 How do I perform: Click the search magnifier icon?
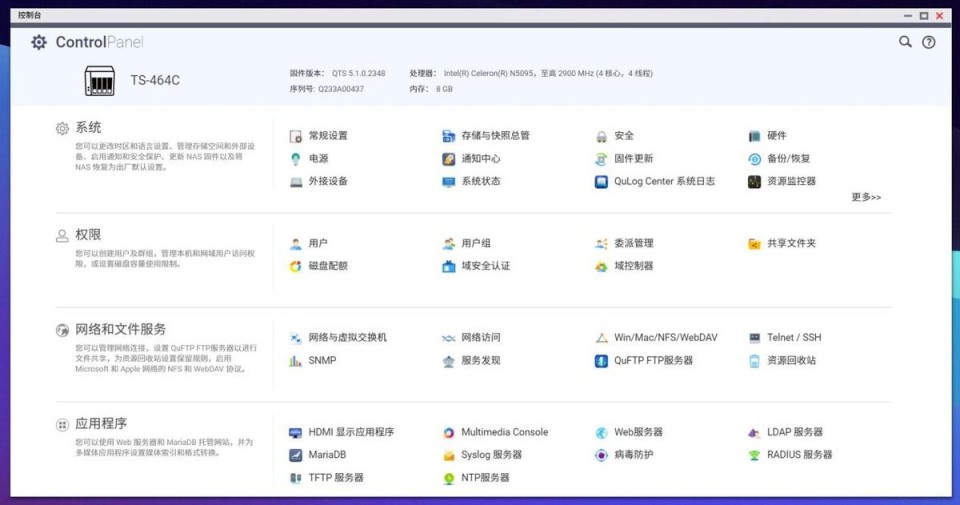pos(905,42)
